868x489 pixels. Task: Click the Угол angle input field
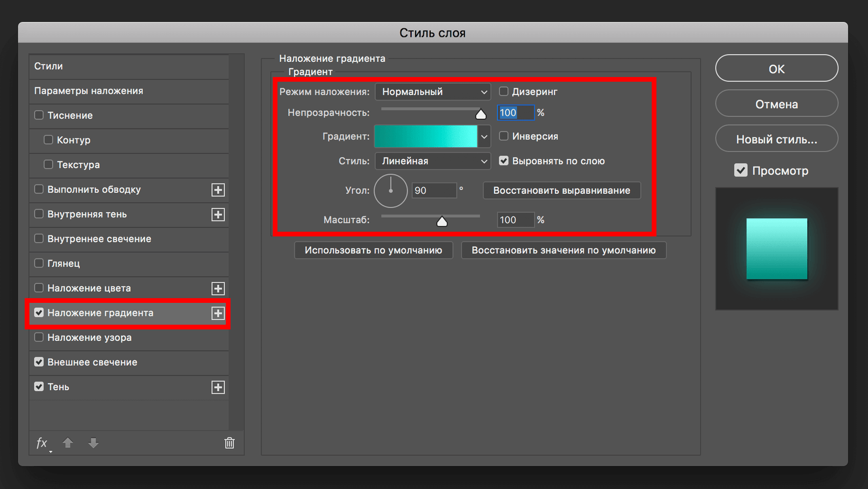pyautogui.click(x=433, y=190)
